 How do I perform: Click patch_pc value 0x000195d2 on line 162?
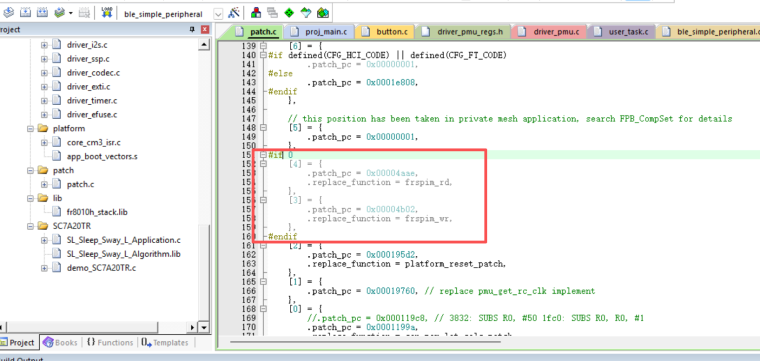[391, 255]
